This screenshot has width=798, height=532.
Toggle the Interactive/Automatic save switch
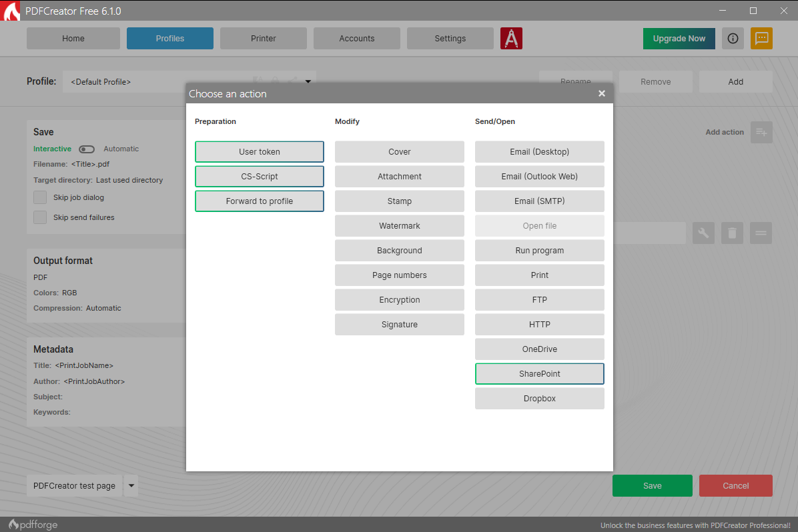87,149
